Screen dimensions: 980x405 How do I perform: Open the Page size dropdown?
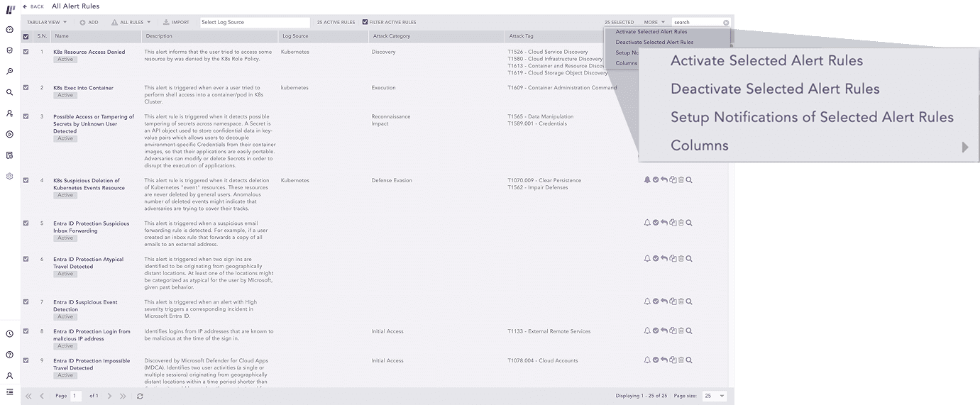click(x=714, y=396)
